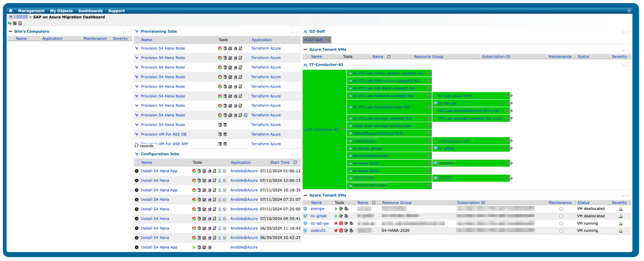Click the trash icon for Install S4 Hana 09:55:41
The width and height of the screenshot is (644, 261).
pos(199,219)
